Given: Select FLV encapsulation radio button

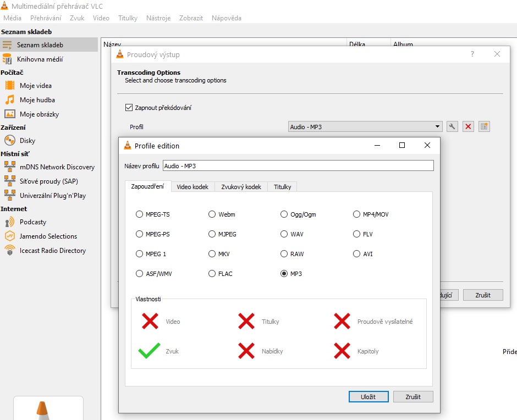Looking at the screenshot, I should point(356,234).
